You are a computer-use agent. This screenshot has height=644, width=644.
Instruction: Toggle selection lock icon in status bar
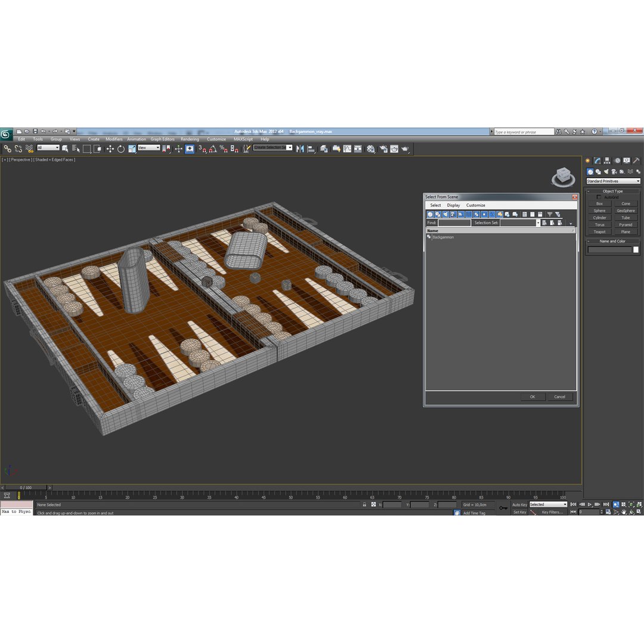coord(364,504)
